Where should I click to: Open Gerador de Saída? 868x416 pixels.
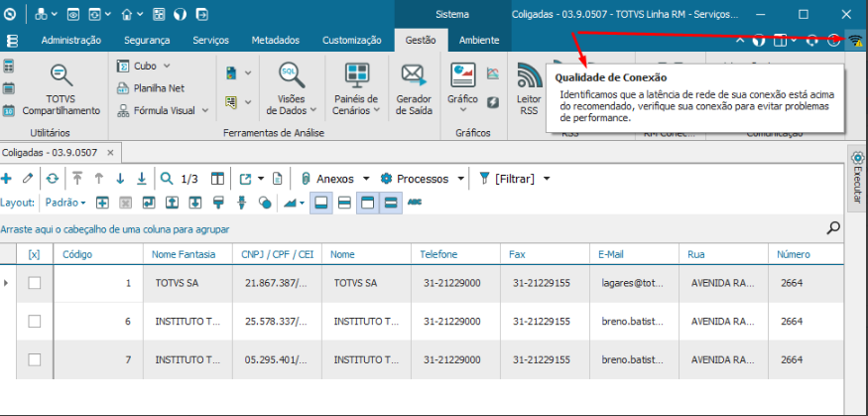coord(415,89)
